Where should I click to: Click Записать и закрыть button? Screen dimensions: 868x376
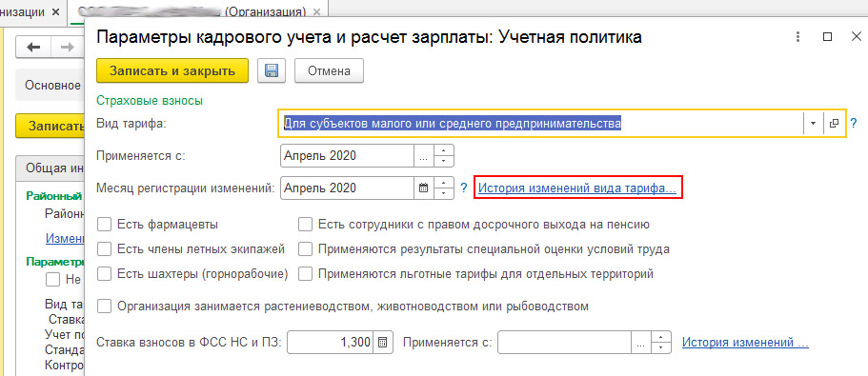tap(172, 70)
